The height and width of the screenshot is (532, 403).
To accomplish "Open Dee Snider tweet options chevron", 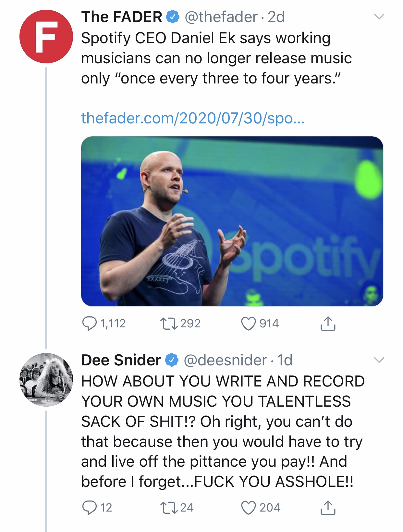I will click(x=379, y=360).
